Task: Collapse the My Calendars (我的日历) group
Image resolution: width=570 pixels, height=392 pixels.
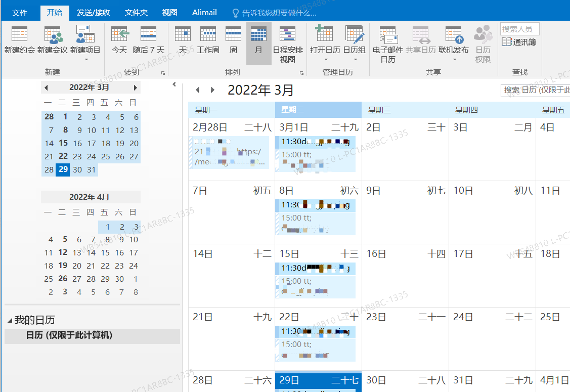Action: [10, 320]
